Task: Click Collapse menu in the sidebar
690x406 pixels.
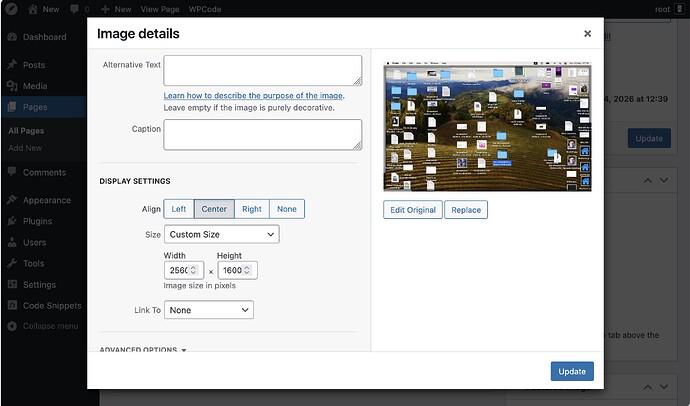Action: [x=50, y=326]
